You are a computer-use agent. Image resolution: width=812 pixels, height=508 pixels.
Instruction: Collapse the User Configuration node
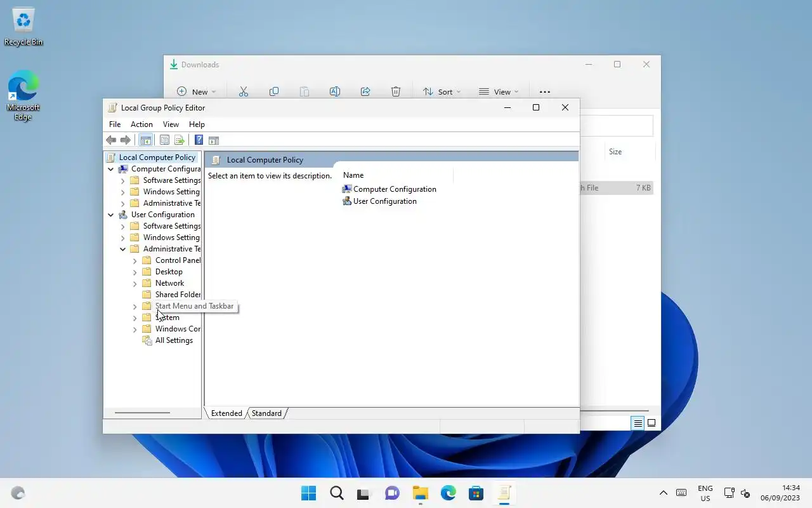coord(111,215)
